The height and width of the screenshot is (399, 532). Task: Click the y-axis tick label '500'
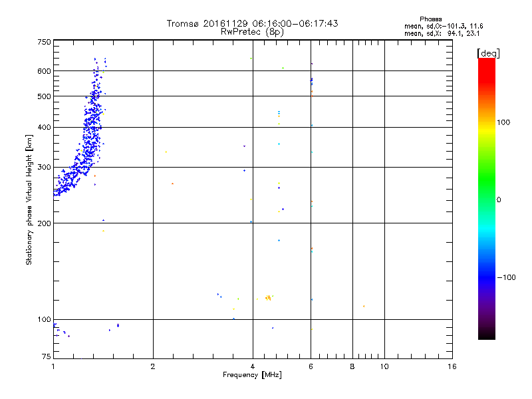coord(44,96)
